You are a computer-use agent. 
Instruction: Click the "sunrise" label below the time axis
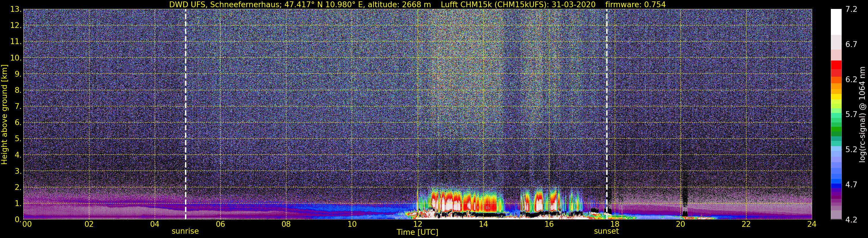[x=185, y=231]
